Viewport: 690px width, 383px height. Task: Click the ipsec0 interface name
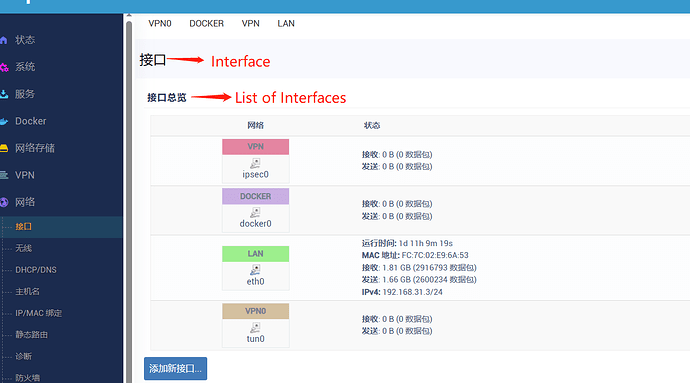coord(255,174)
